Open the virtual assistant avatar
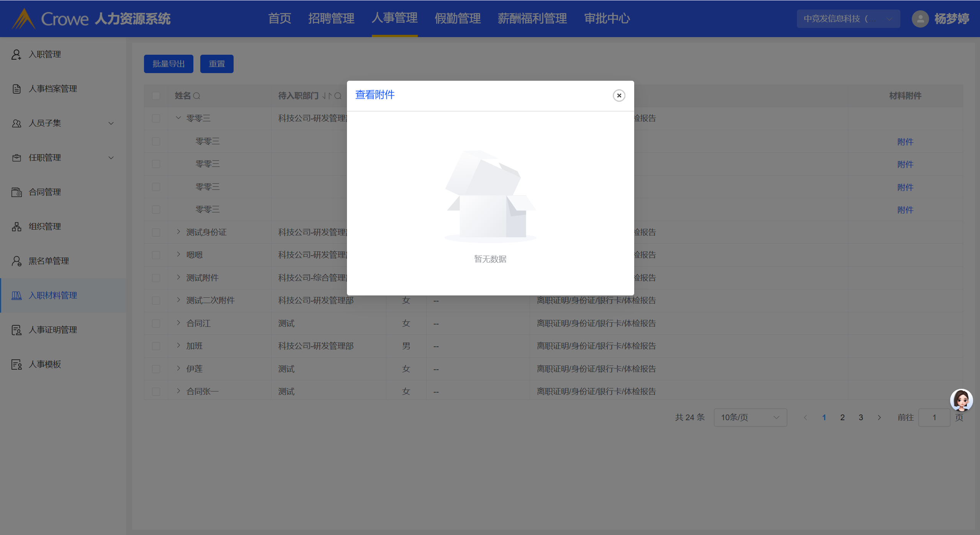980x535 pixels. click(x=961, y=400)
